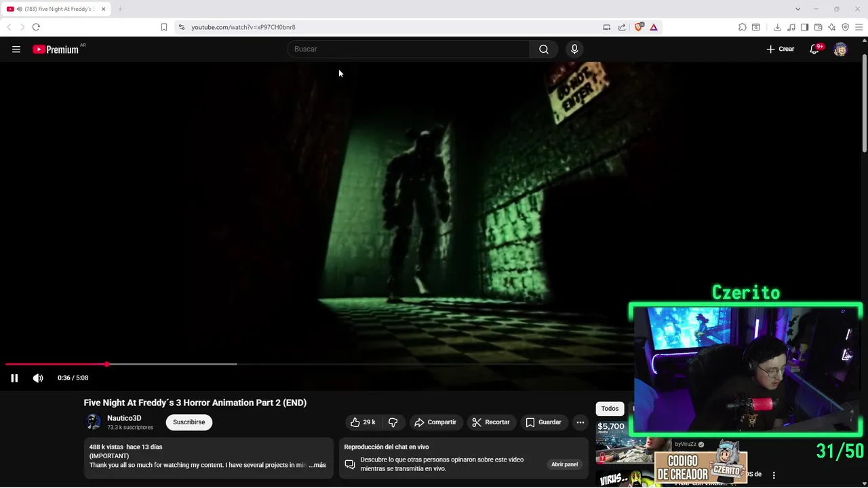Viewport: 868px width, 488px height.
Task: Toggle the browser sidebar panel
Action: [804, 27]
